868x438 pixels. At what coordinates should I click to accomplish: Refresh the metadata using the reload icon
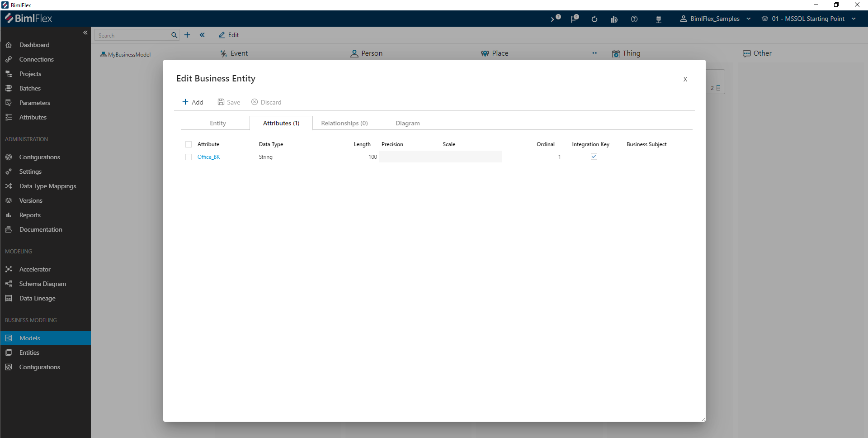pyautogui.click(x=594, y=19)
